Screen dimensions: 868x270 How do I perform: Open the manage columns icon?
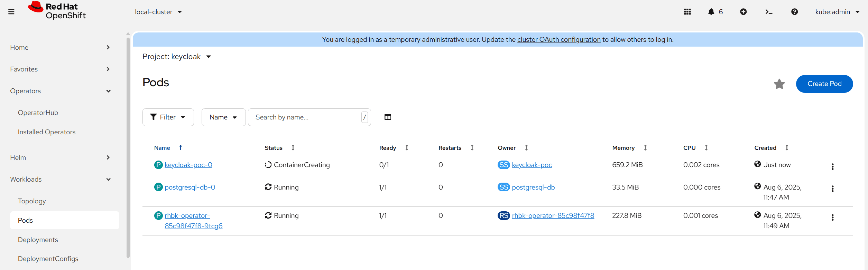pyautogui.click(x=388, y=117)
